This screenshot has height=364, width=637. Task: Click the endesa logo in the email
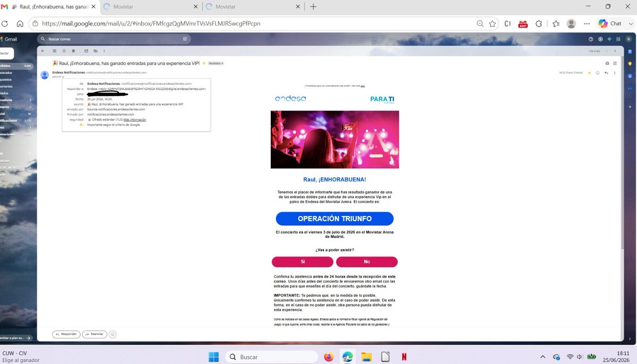click(x=290, y=99)
